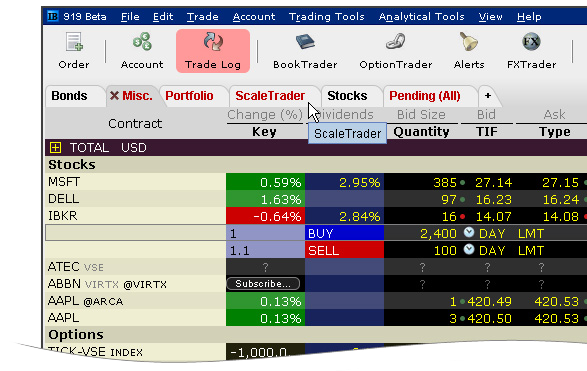Open the Trading Tools menu

(x=326, y=17)
